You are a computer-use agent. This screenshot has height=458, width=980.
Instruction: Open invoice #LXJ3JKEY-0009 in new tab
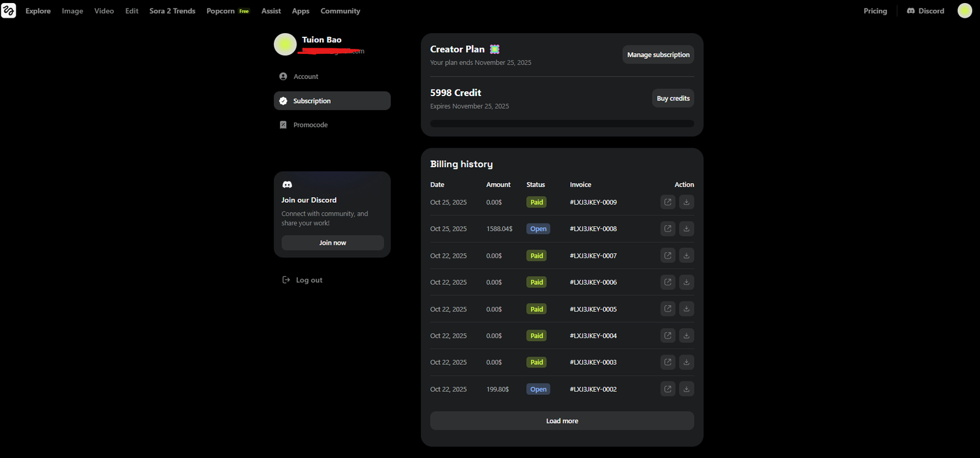[668, 202]
